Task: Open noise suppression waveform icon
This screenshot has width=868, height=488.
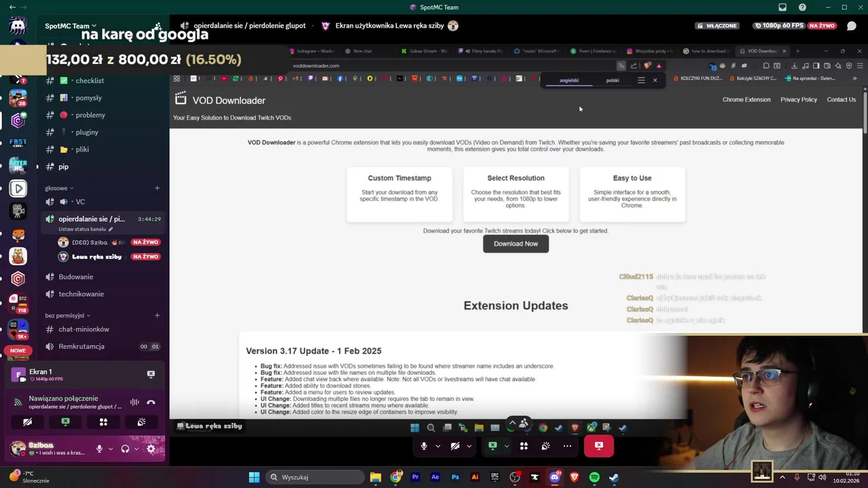Action: pos(134,402)
